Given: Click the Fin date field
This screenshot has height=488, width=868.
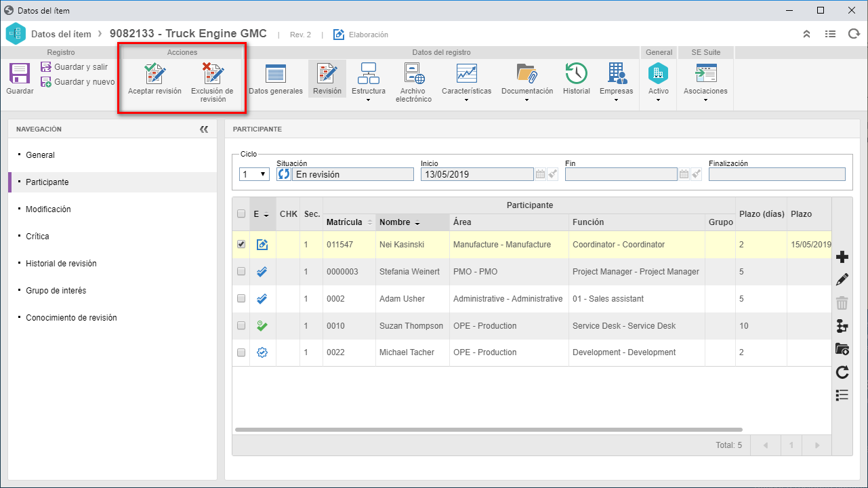Looking at the screenshot, I should click(621, 174).
